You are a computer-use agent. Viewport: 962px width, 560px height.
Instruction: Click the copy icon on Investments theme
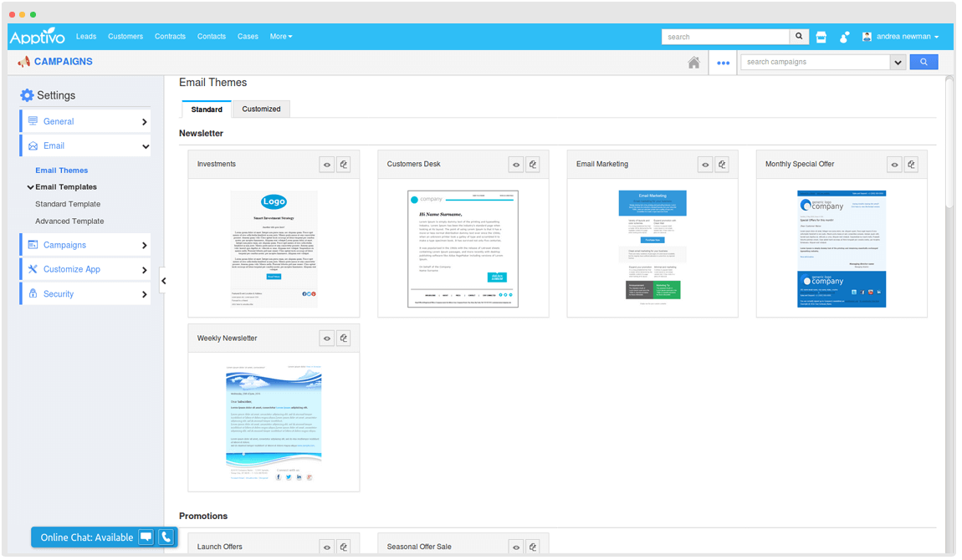[x=343, y=165]
